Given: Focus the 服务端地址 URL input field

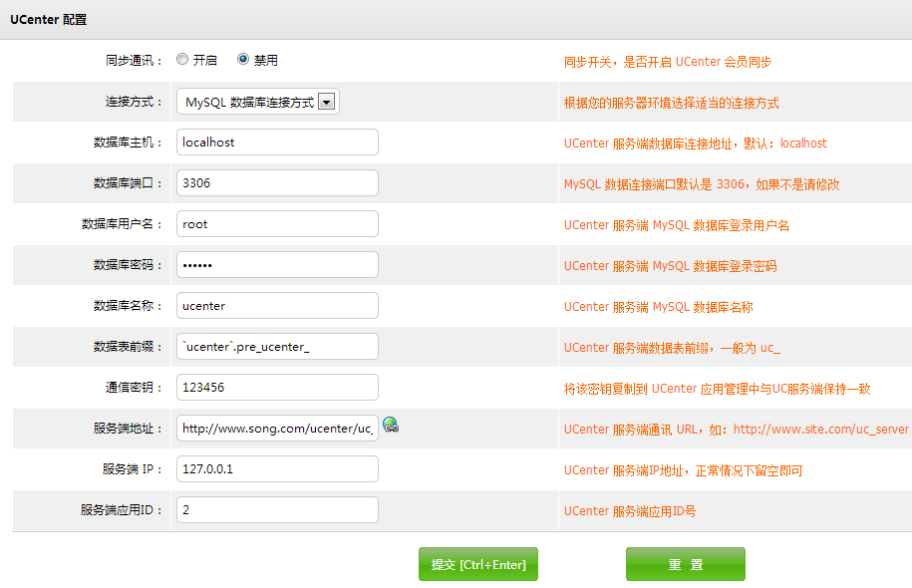Looking at the screenshot, I should (277, 429).
